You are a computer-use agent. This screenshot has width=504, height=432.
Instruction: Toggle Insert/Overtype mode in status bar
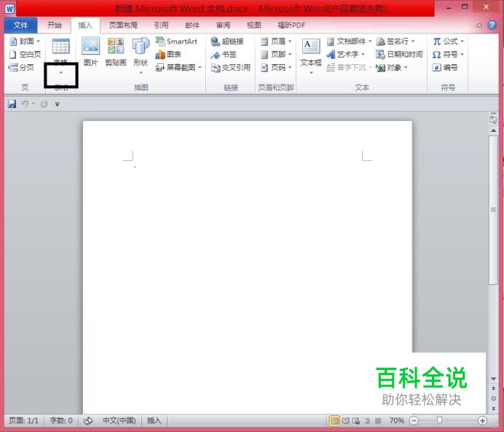coord(154,420)
